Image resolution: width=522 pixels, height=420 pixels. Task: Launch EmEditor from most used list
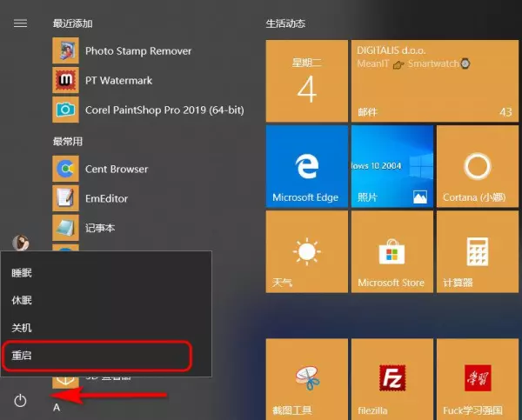(x=106, y=198)
